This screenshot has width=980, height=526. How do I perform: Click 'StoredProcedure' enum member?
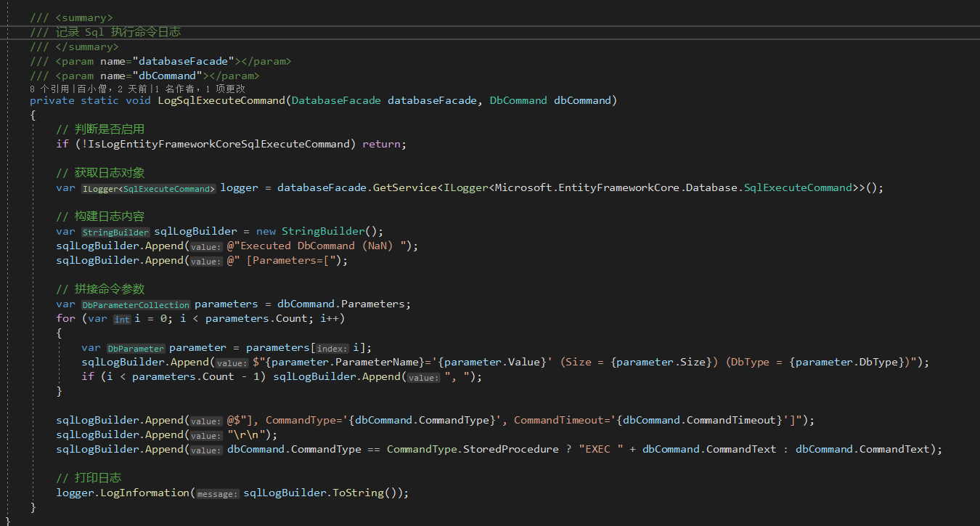511,449
